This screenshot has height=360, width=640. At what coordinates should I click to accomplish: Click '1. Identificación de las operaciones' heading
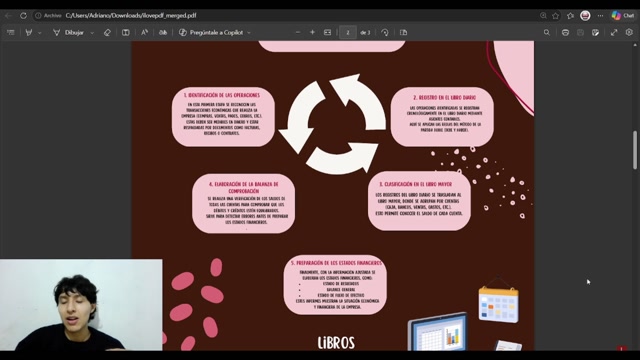(222, 95)
